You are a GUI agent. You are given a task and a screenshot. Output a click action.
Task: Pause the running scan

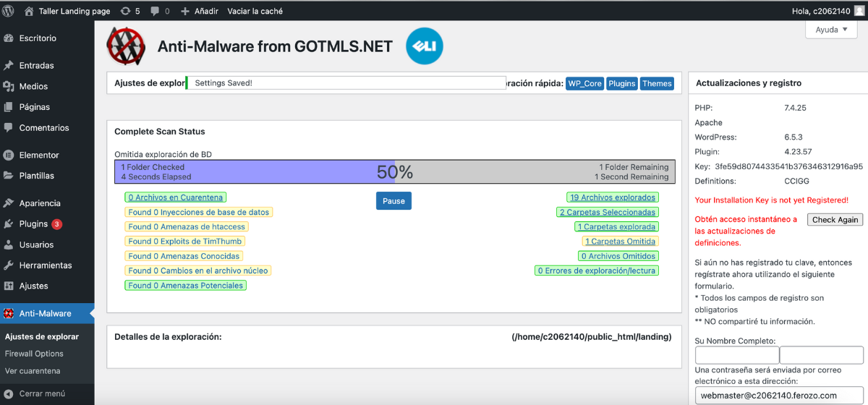[x=393, y=201]
